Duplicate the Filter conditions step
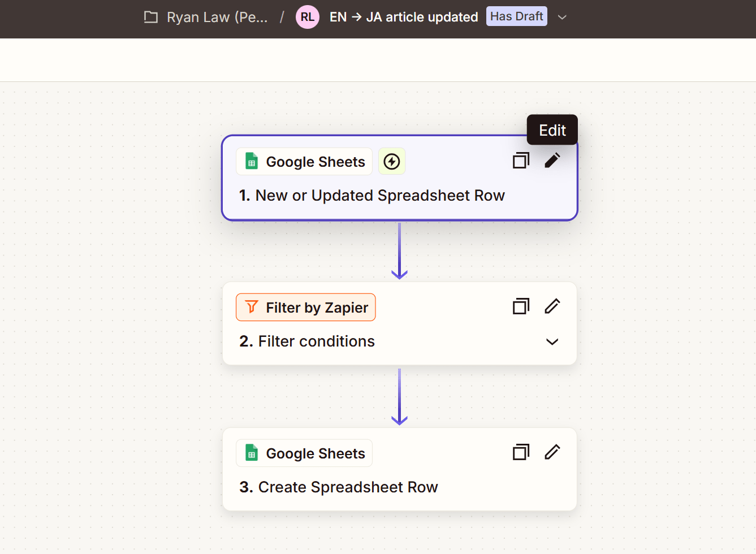Screen dimensions: 756x554 click(x=521, y=306)
